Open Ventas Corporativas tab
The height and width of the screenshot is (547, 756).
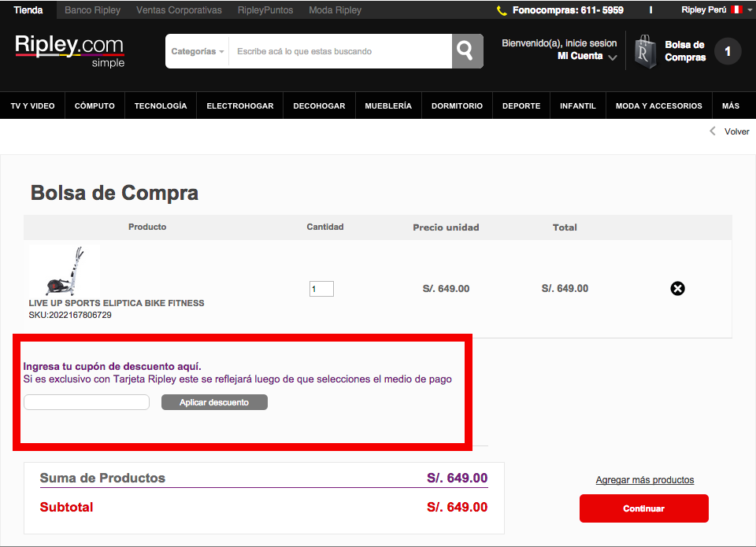tap(179, 10)
